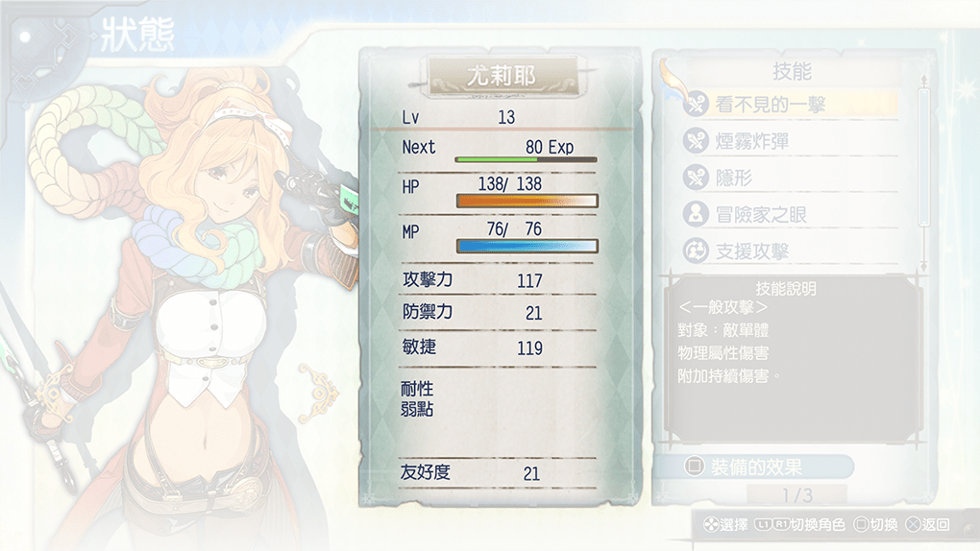Open the 裝備的效果 panel
The width and height of the screenshot is (980, 551).
(x=754, y=467)
